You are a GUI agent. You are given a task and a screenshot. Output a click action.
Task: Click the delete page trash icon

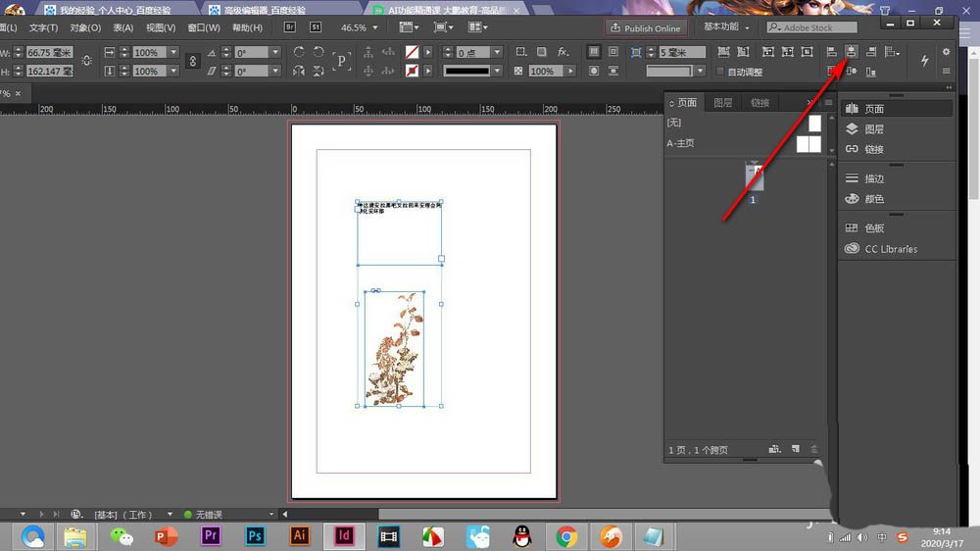[x=813, y=449]
